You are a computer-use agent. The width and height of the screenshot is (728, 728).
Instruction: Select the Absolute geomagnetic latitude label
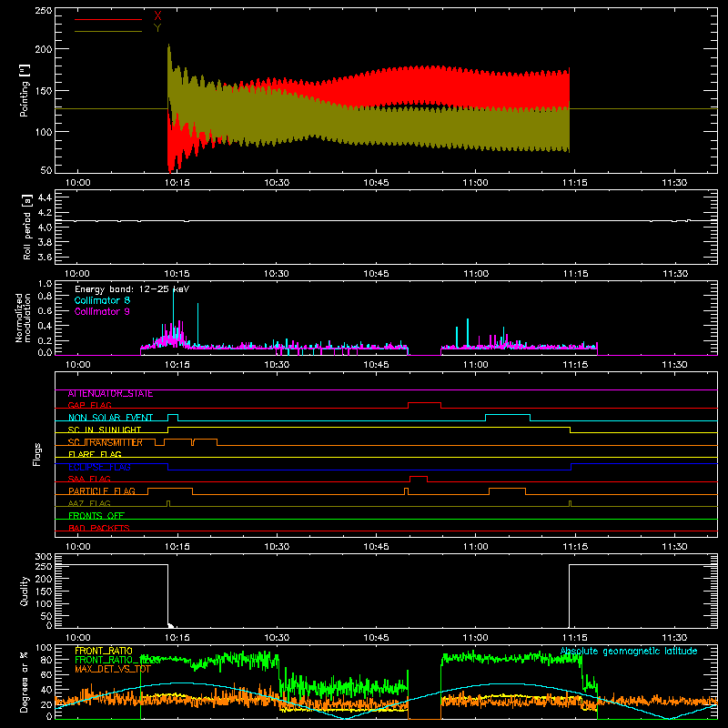(629, 652)
